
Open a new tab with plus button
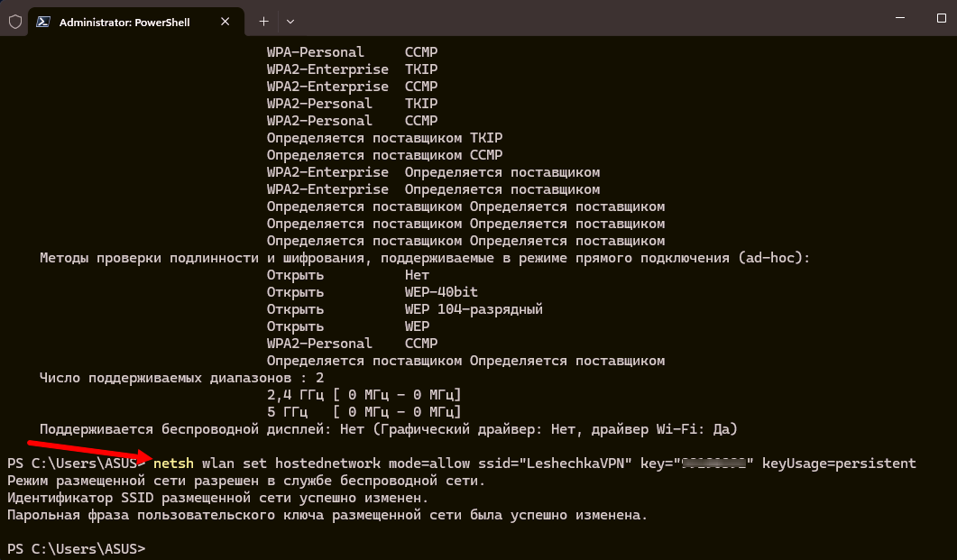(x=264, y=22)
